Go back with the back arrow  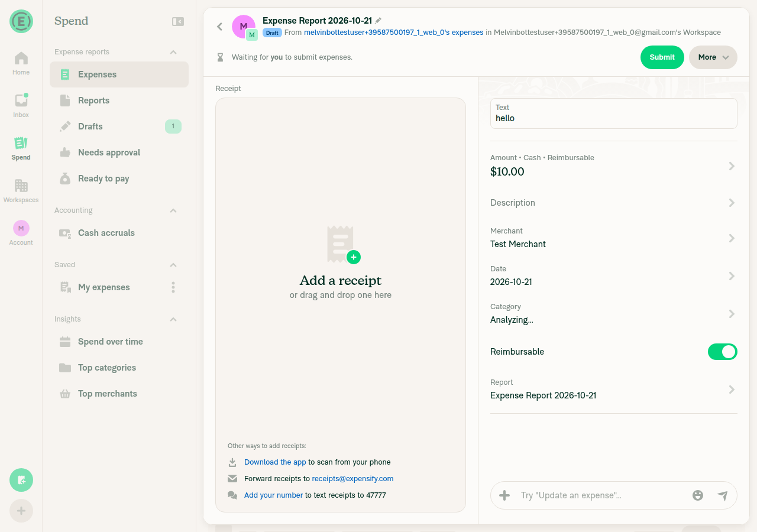click(x=219, y=27)
